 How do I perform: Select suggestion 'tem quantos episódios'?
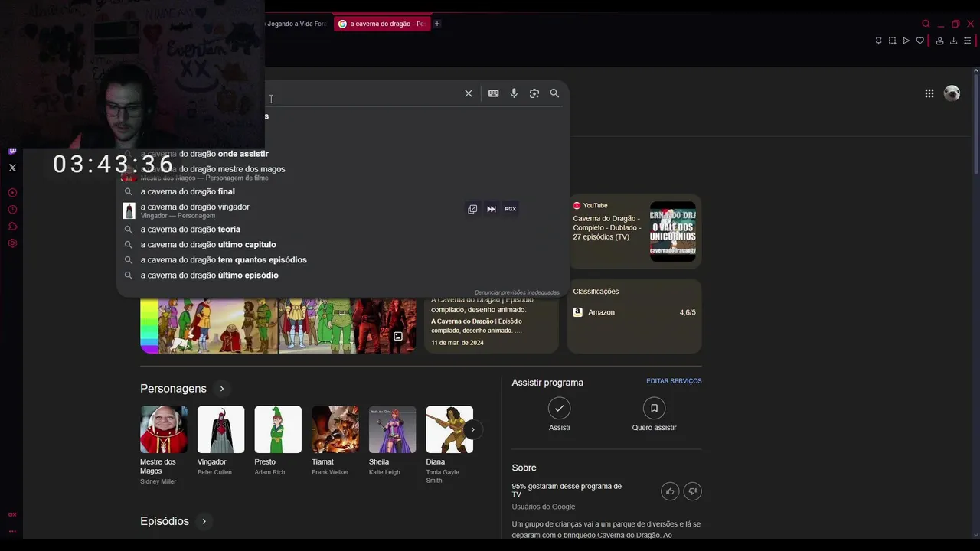point(343,260)
